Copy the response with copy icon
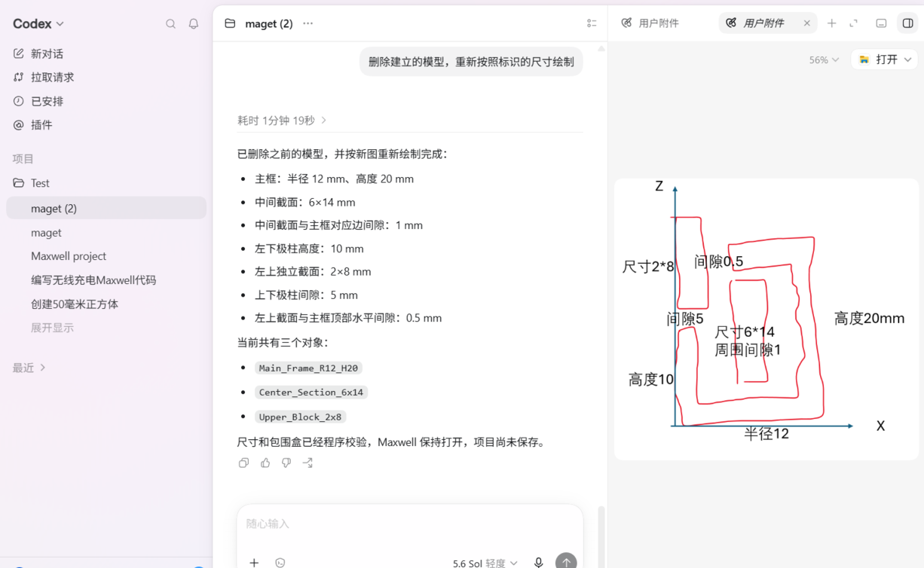Image resolution: width=924 pixels, height=568 pixels. click(x=243, y=463)
